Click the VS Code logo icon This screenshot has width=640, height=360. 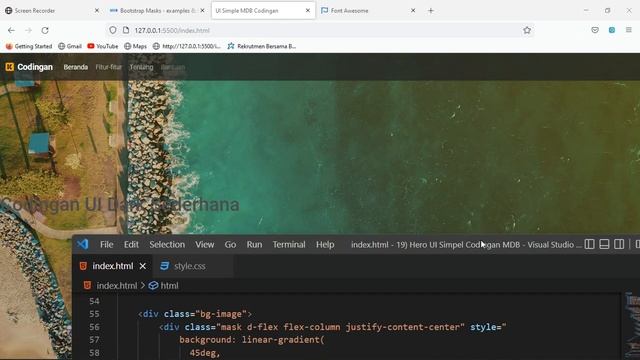tap(83, 244)
